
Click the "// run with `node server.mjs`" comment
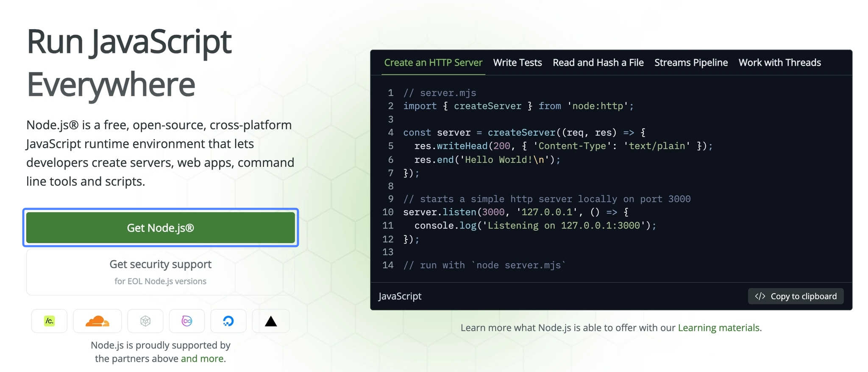(484, 265)
